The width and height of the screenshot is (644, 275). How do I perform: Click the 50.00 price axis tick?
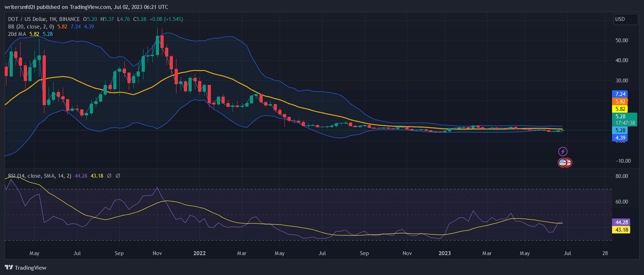click(622, 41)
